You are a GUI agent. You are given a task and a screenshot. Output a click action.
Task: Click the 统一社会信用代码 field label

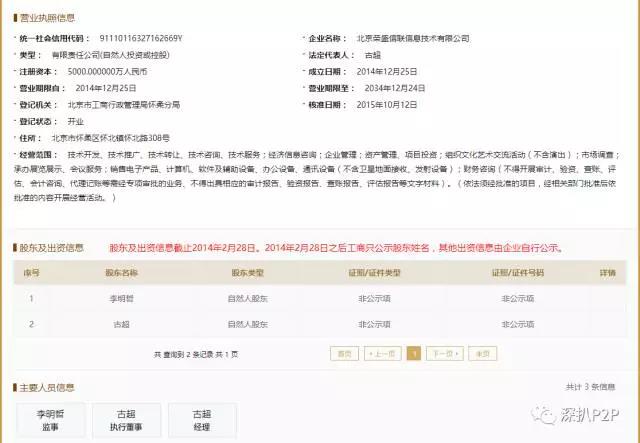(x=54, y=38)
